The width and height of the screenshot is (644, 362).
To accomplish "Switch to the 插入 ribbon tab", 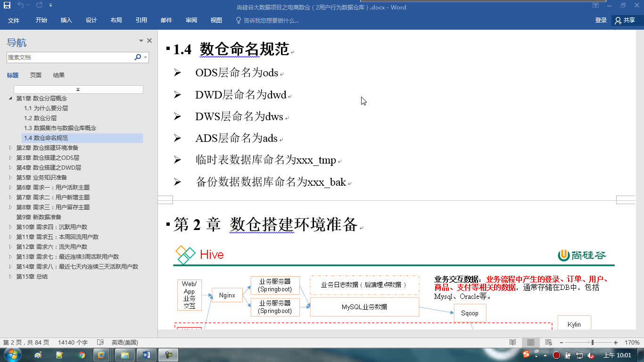I will tap(66, 20).
